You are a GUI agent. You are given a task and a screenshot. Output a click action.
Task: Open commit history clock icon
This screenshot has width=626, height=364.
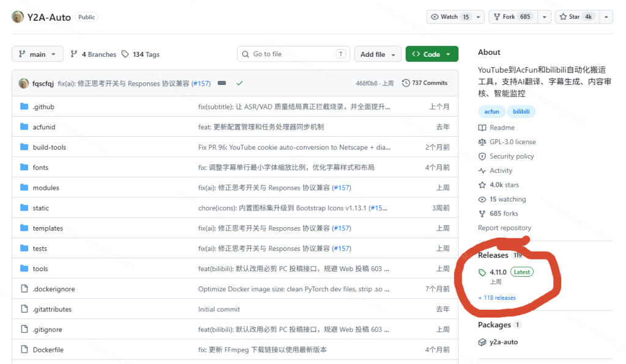406,83
